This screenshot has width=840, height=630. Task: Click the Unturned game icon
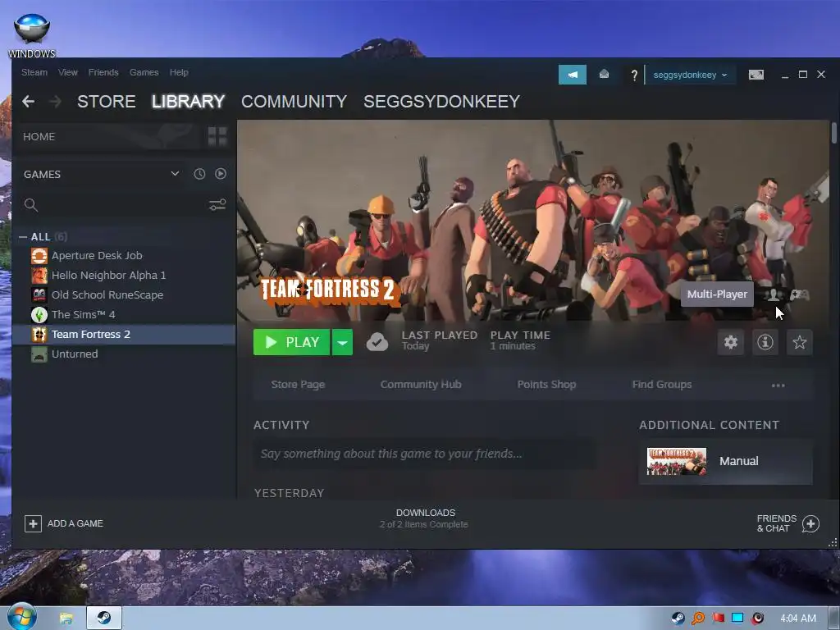pos(39,354)
